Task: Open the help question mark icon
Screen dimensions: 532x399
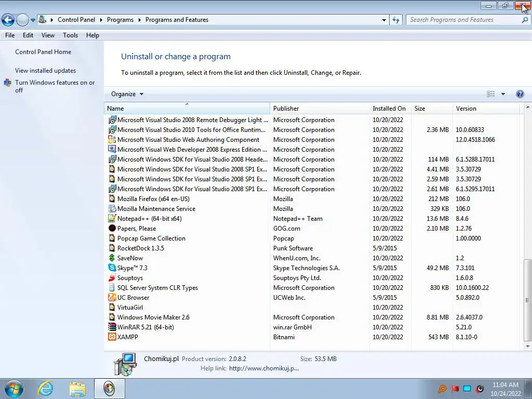Action: pos(520,94)
